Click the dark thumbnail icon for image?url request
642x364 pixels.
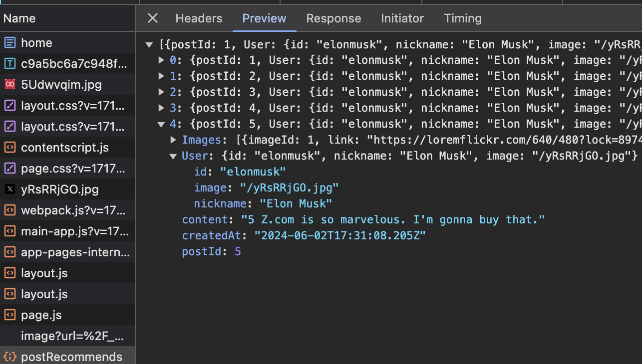tap(9, 336)
